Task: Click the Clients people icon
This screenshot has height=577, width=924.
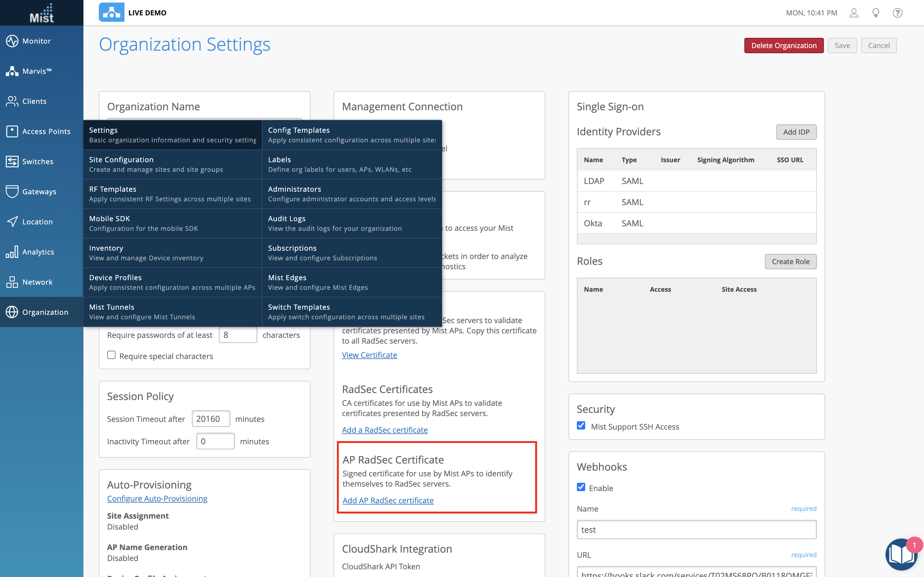Action: pyautogui.click(x=12, y=101)
